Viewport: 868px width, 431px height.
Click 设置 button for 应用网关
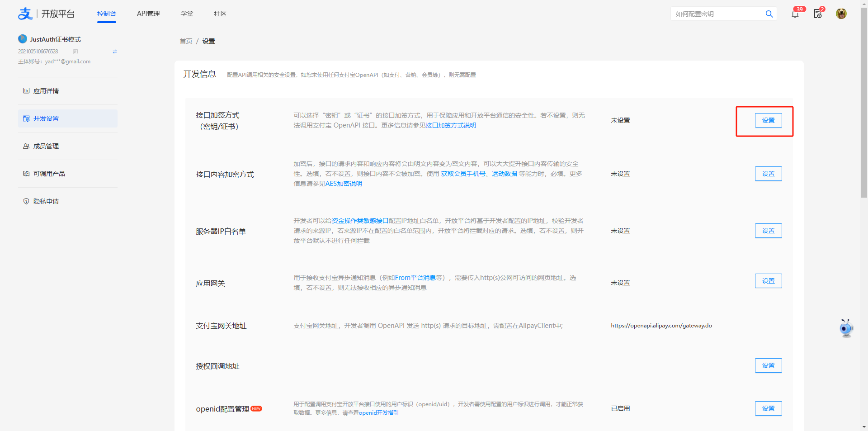[x=768, y=281]
